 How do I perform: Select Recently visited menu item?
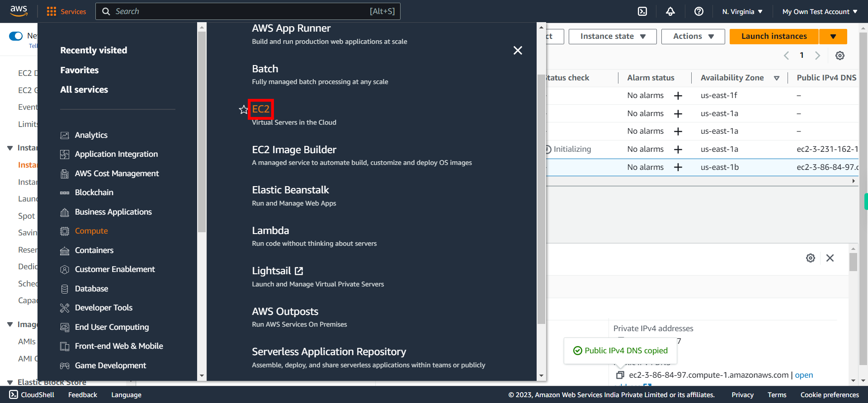(x=94, y=50)
